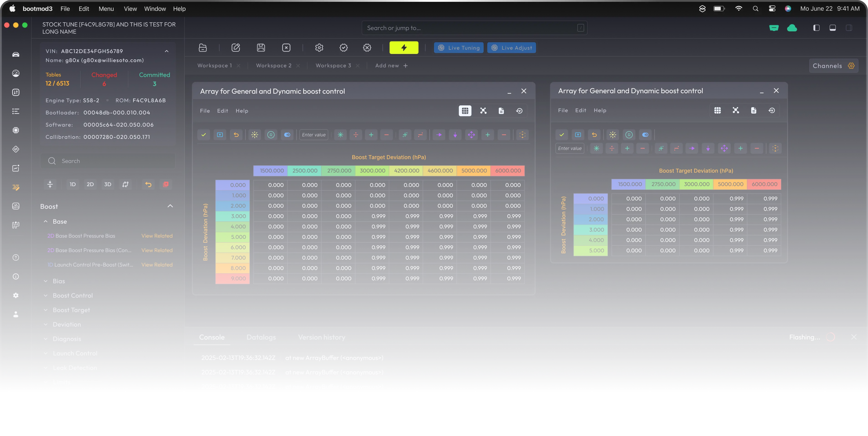This screenshot has height=436, width=868.
Task: Open the gauge dashboard icon in the sidebar
Action: [x=16, y=74]
